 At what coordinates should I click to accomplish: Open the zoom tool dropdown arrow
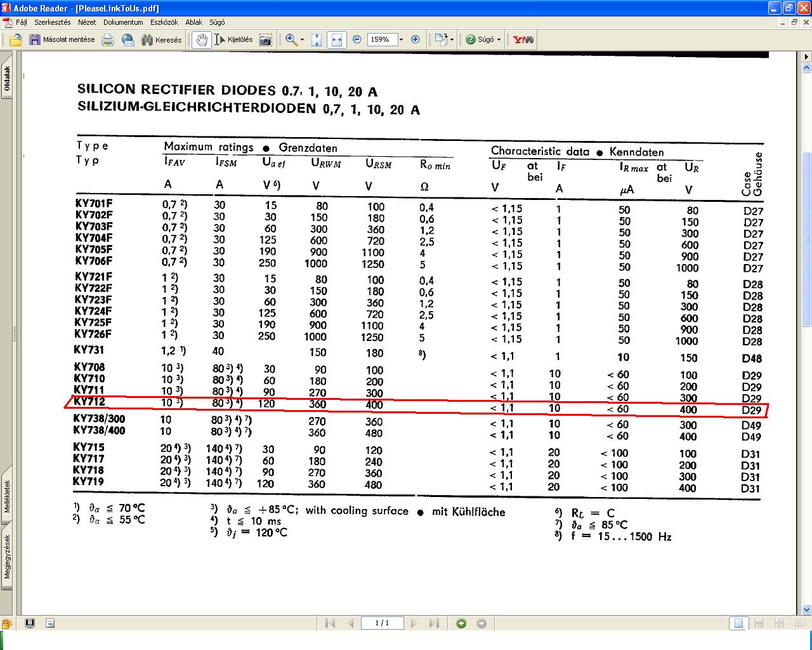pos(302,40)
